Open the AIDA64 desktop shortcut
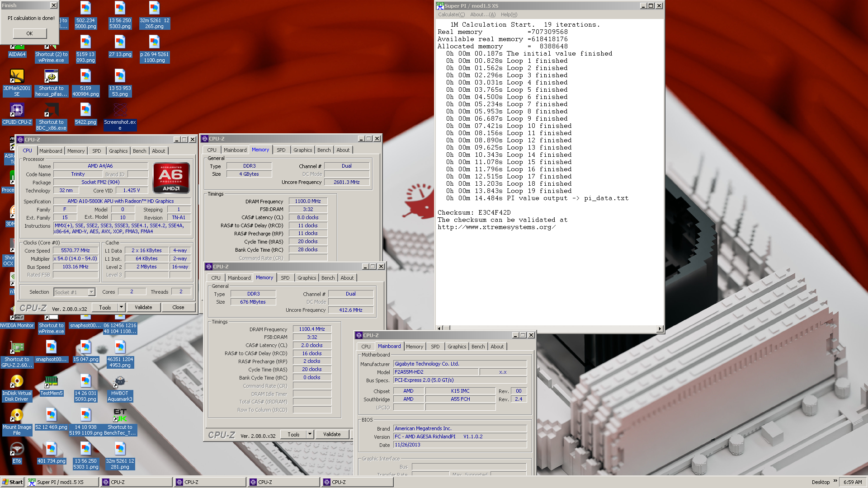Image resolution: width=868 pixels, height=488 pixels. click(x=17, y=51)
